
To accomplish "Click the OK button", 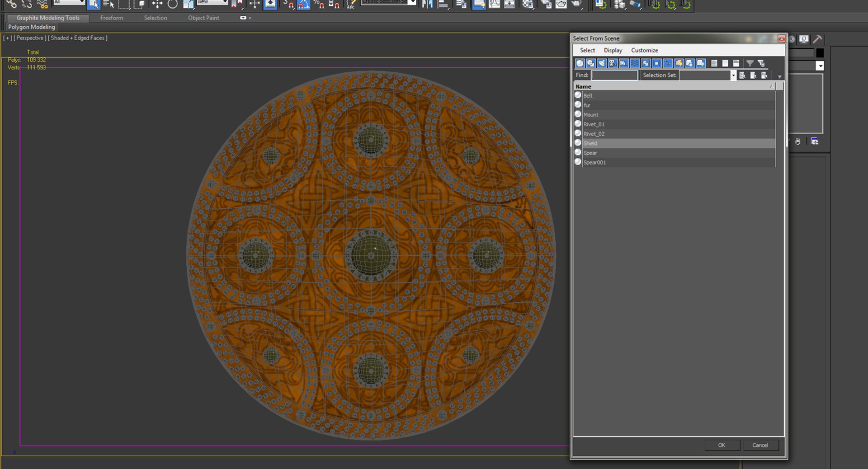I will pyautogui.click(x=722, y=445).
